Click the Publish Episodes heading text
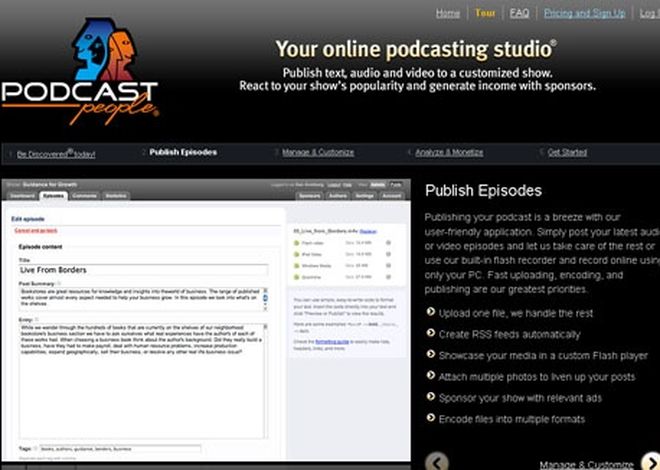 [x=483, y=191]
